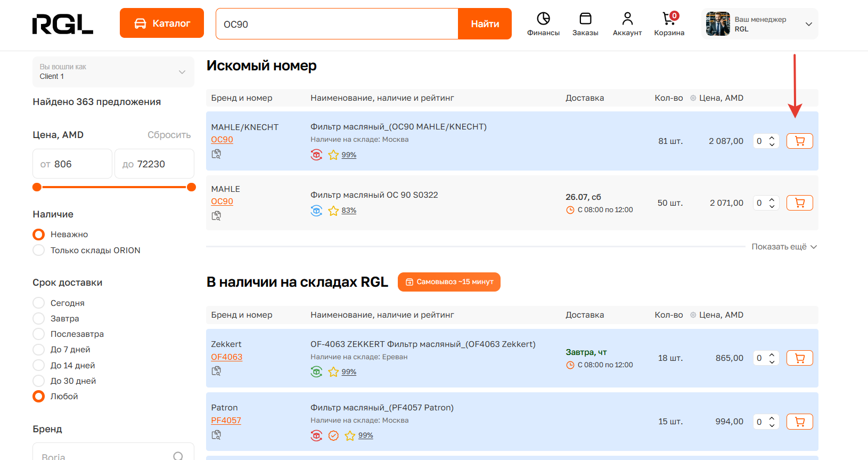Click red box icon in Patron row
The height and width of the screenshot is (460, 868).
click(316, 435)
